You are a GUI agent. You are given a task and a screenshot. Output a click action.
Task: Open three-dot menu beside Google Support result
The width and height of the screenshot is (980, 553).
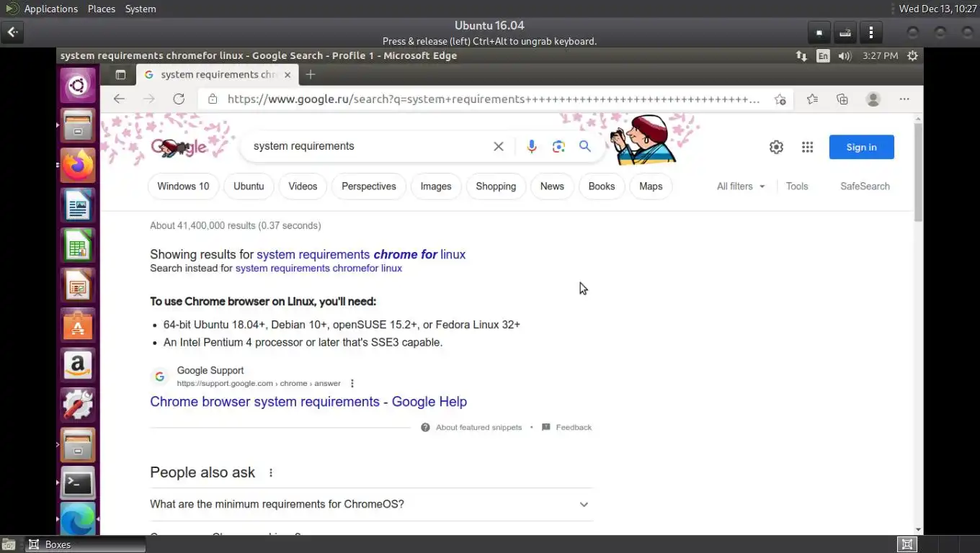(352, 384)
